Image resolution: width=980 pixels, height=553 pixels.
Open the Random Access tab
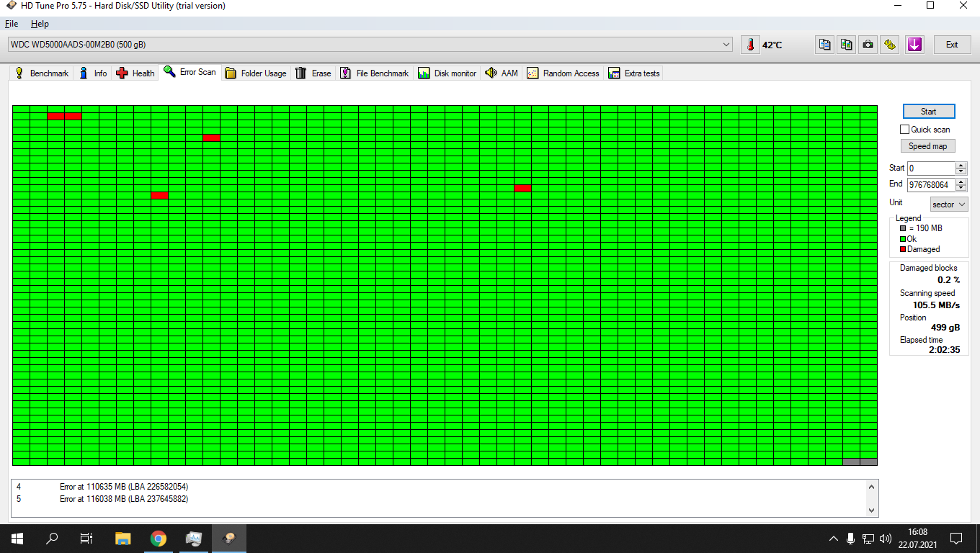563,73
